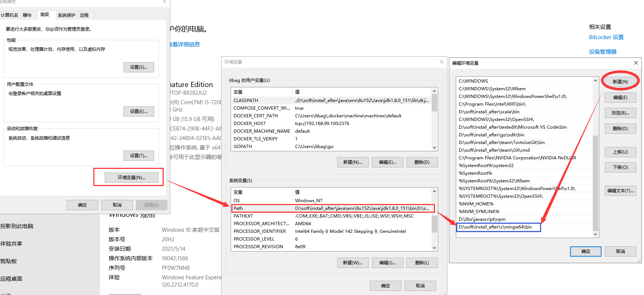Open 远程 tab
Screen dimensions: 644x295
[84, 15]
